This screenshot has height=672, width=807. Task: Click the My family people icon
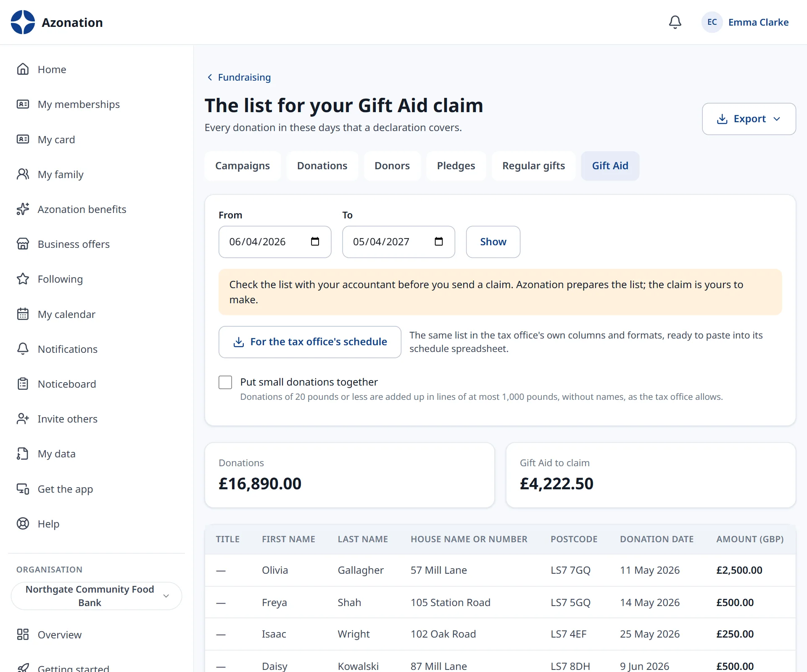23,174
